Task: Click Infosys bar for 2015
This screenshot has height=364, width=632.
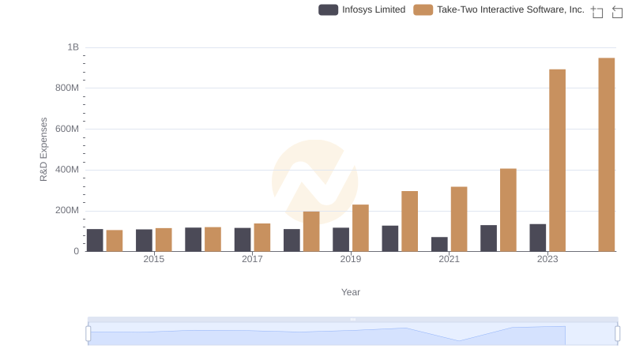Action: coord(144,240)
